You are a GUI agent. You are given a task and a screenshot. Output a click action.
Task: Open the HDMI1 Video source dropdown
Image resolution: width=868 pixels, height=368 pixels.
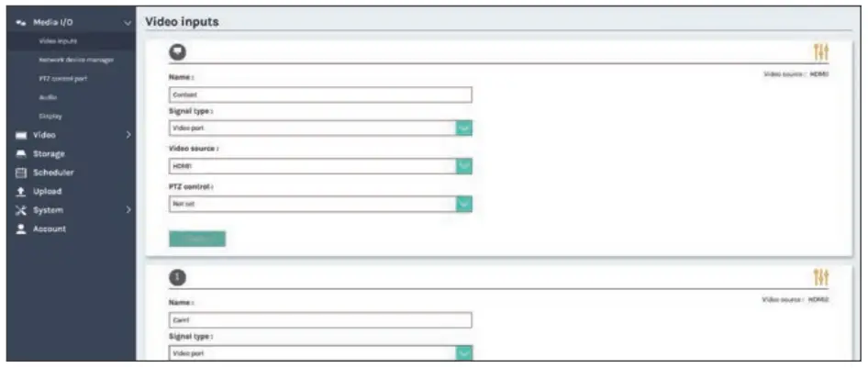tap(464, 166)
